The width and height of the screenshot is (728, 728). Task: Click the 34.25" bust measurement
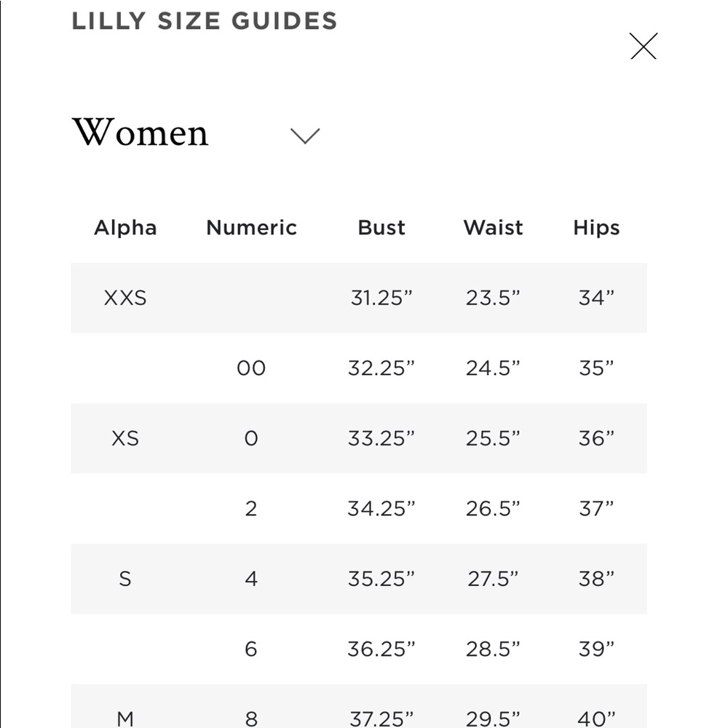pyautogui.click(x=381, y=509)
